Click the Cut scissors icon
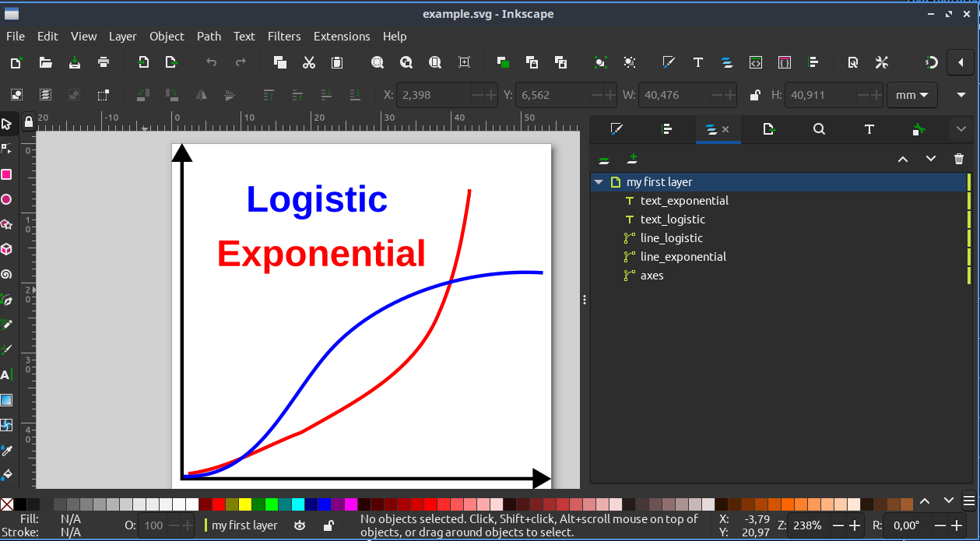This screenshot has height=541, width=980. click(x=309, y=62)
